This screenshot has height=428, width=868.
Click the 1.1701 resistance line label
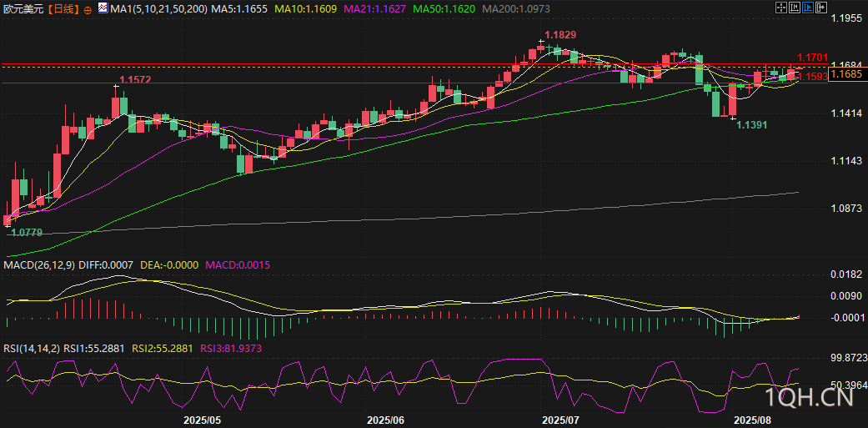click(x=812, y=57)
